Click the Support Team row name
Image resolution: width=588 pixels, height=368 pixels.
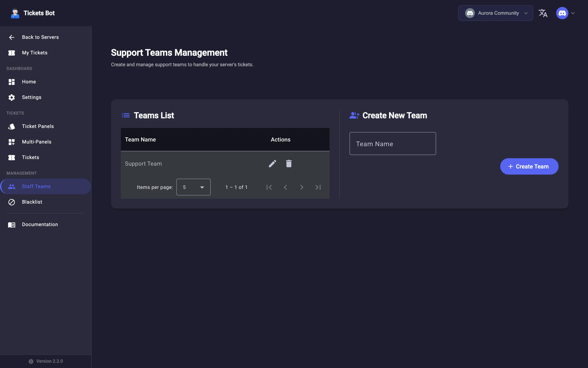point(143,164)
